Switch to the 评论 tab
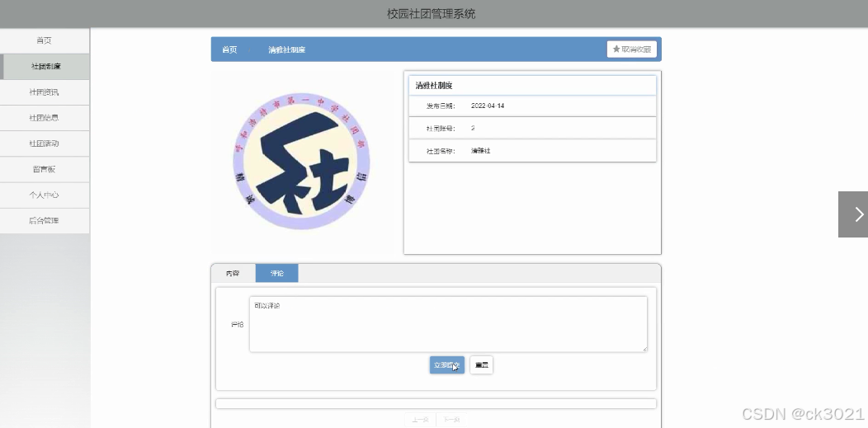The height and width of the screenshot is (428, 868). click(x=276, y=273)
